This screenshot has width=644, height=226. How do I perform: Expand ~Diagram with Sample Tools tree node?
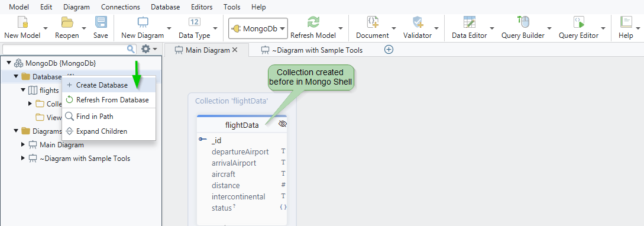pyautogui.click(x=23, y=158)
